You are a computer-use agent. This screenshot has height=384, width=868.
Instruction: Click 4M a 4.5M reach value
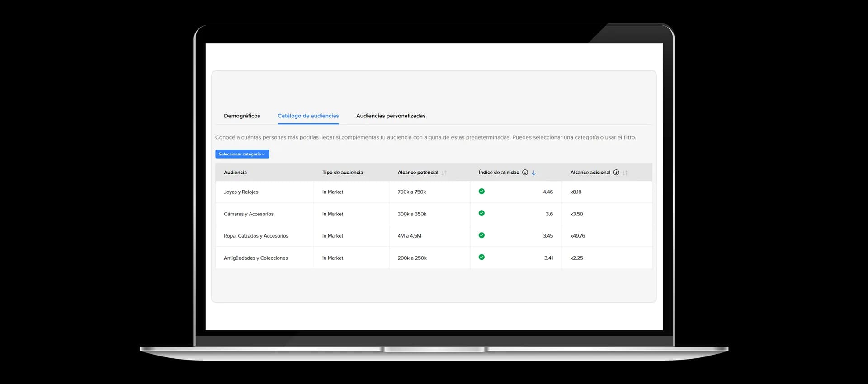point(409,236)
